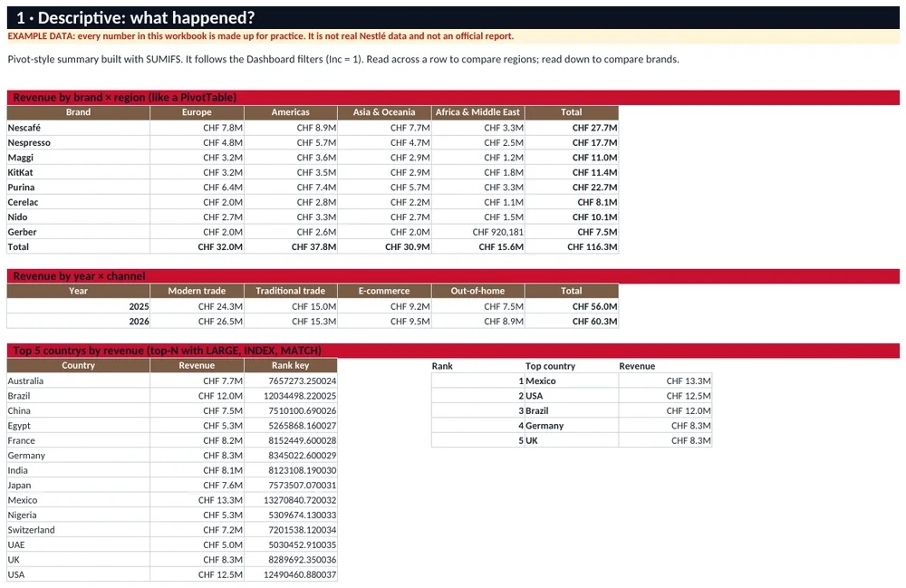Click 2025 total cell 'CHF 56.0M'
Screen dimensions: 906x588
572,307
